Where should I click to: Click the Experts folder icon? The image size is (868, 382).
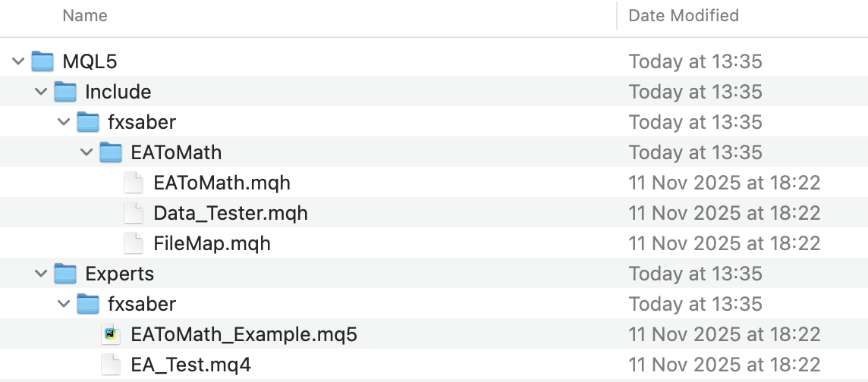(x=65, y=274)
